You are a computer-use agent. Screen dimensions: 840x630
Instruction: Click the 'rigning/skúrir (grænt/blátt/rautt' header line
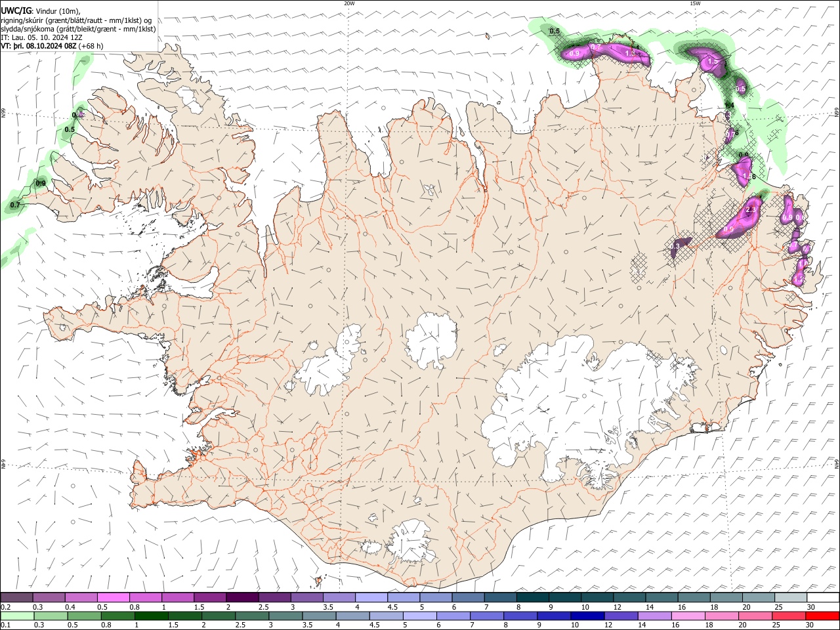click(76, 20)
